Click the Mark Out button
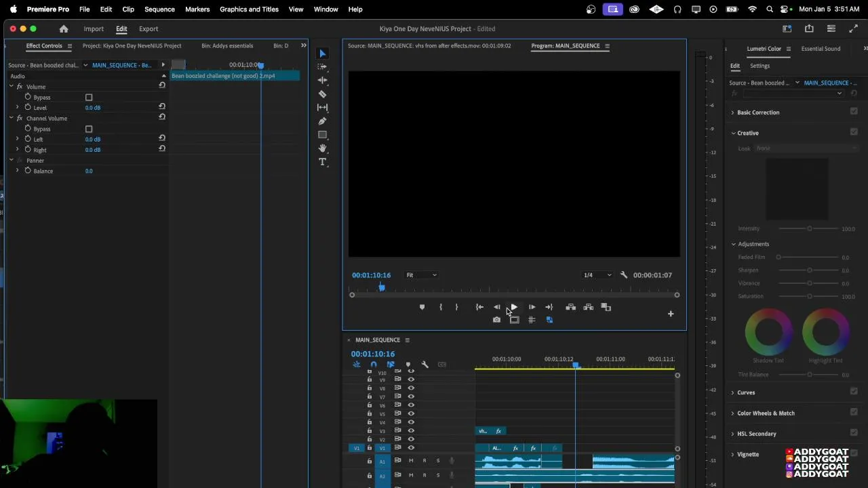Image resolution: width=868 pixels, height=488 pixels. 456,307
